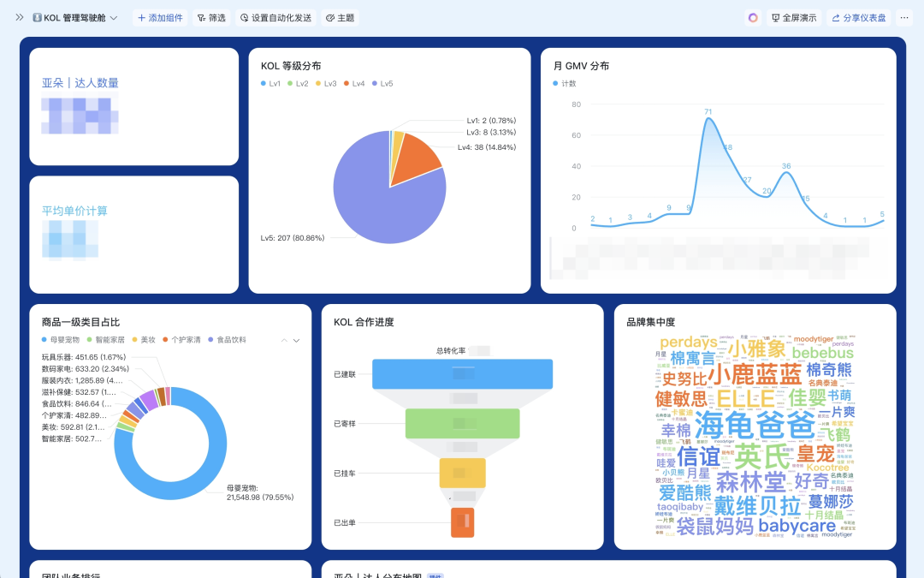Click the blue 已建联 funnel stage
The height and width of the screenshot is (578, 924).
tap(462, 373)
